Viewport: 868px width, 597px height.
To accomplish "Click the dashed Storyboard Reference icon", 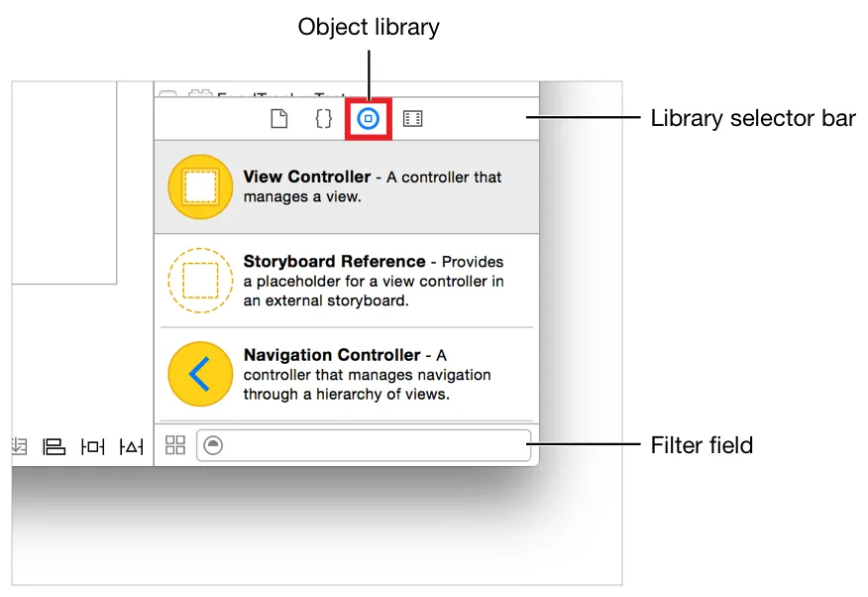I will (200, 281).
